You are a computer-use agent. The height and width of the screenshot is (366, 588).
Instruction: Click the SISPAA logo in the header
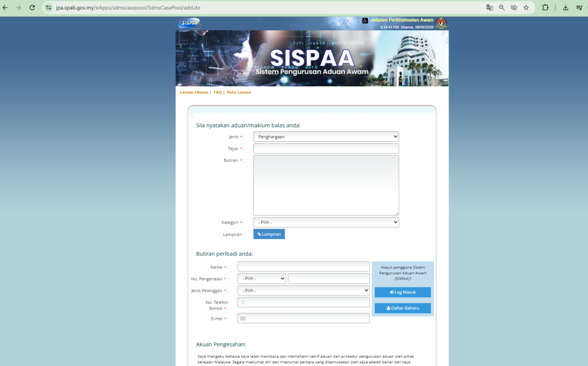(190, 23)
